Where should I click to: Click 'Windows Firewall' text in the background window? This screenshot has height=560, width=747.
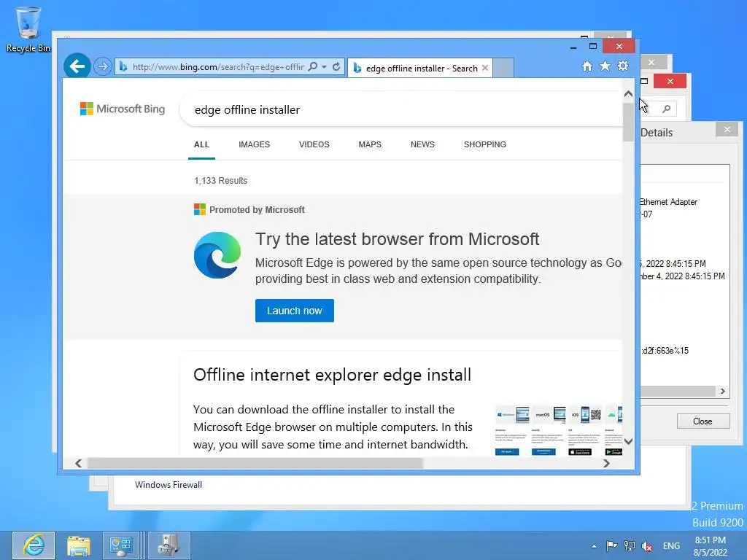(x=169, y=485)
